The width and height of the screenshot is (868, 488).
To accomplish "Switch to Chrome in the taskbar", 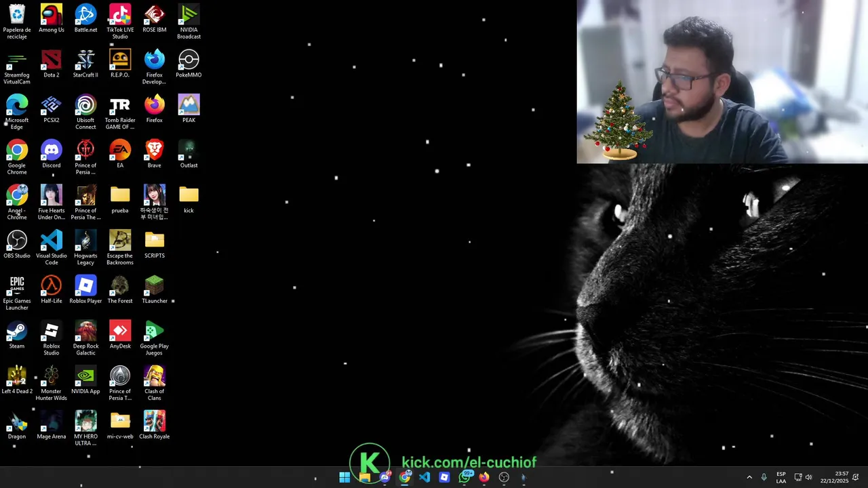I will (x=405, y=477).
